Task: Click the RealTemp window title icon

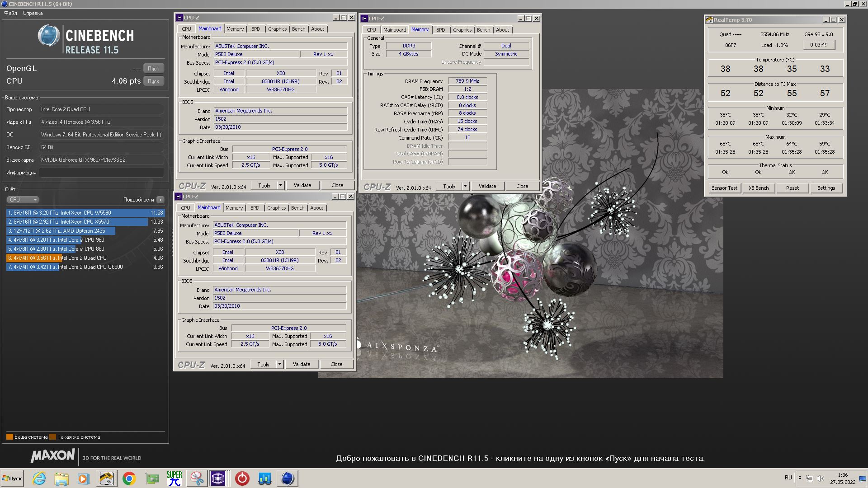Action: [x=709, y=20]
